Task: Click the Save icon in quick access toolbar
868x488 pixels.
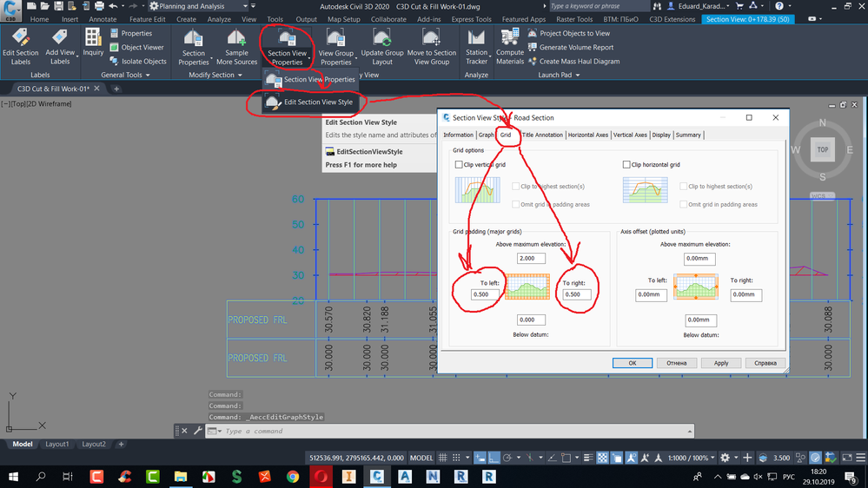Action: pyautogui.click(x=58, y=6)
